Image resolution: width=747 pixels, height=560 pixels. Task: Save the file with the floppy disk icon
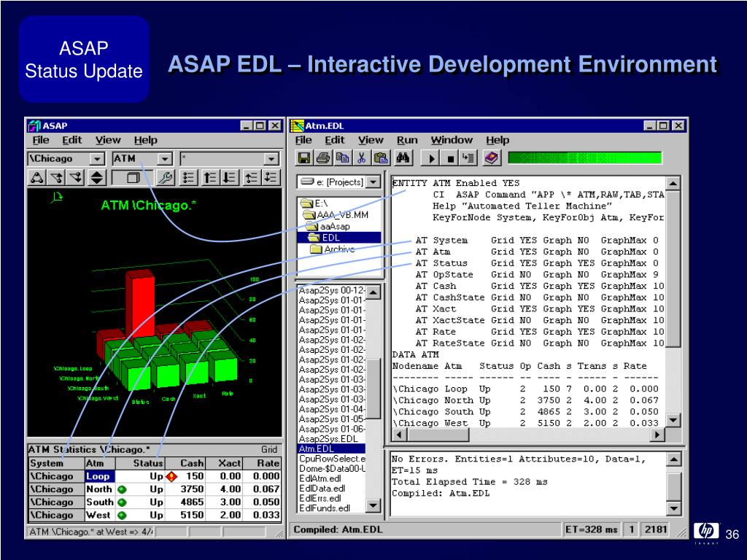tap(304, 158)
